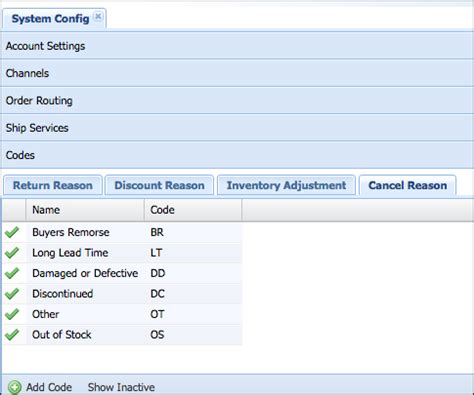Collapse the Codes accordion header
The image size is (474, 395).
tap(237, 155)
